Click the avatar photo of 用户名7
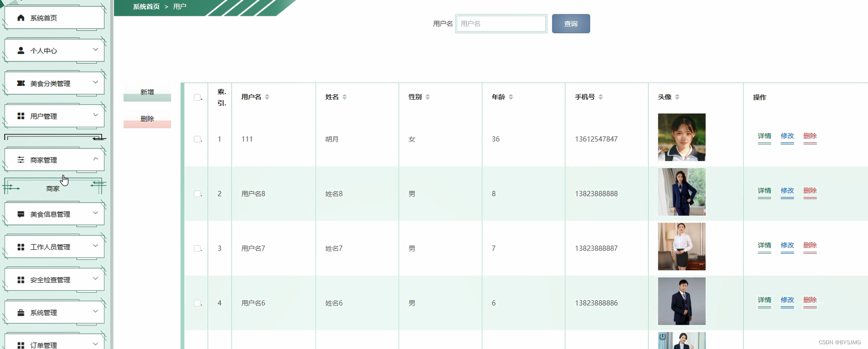 point(682,246)
